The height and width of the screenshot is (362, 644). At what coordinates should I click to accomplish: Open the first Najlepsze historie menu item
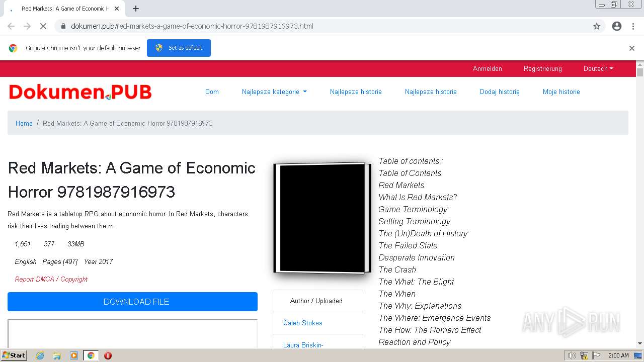pyautogui.click(x=356, y=92)
